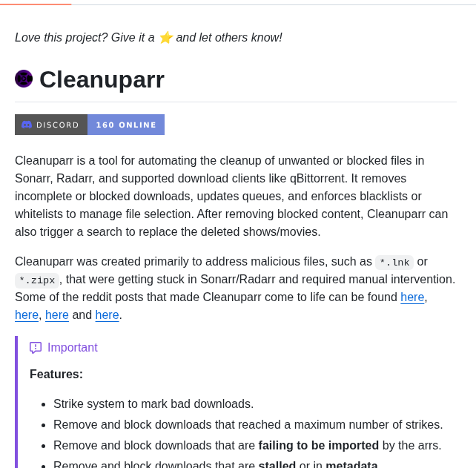Open the last "here" link after "and"

pyautogui.click(x=107, y=315)
